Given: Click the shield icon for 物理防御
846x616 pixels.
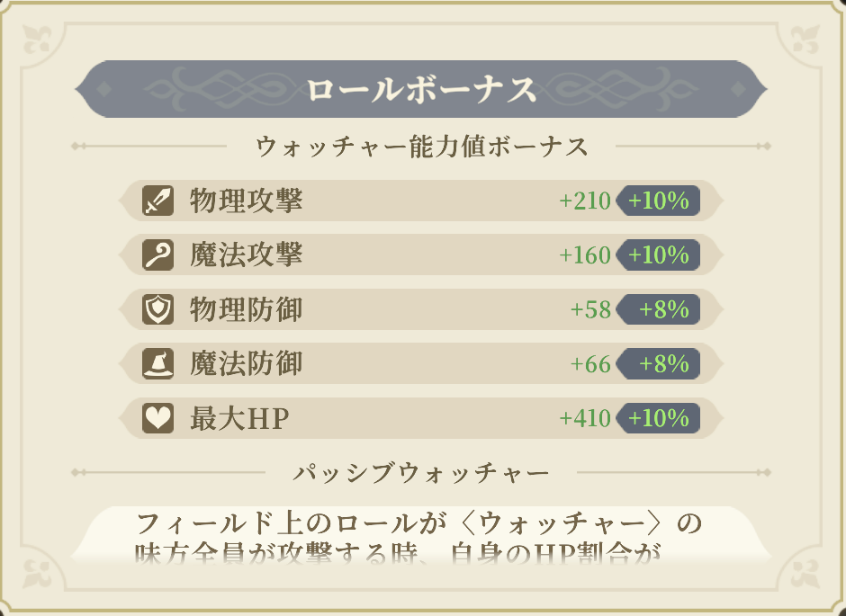Looking at the screenshot, I should tap(157, 309).
